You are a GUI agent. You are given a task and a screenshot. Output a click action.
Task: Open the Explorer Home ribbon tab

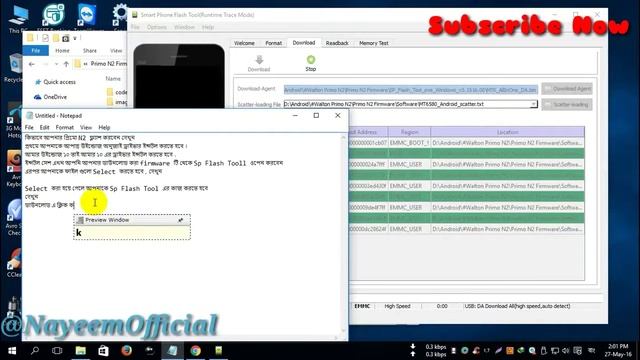pos(62,51)
